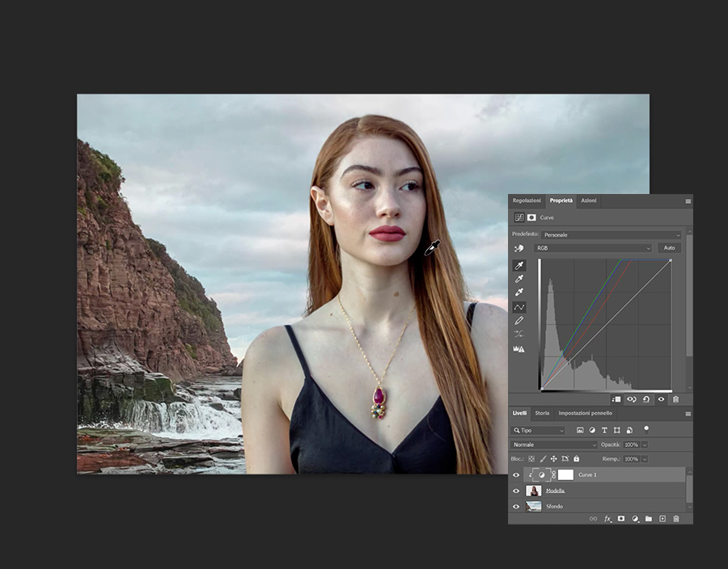
Task: Click the smooth curve values icon
Action: pyautogui.click(x=519, y=334)
